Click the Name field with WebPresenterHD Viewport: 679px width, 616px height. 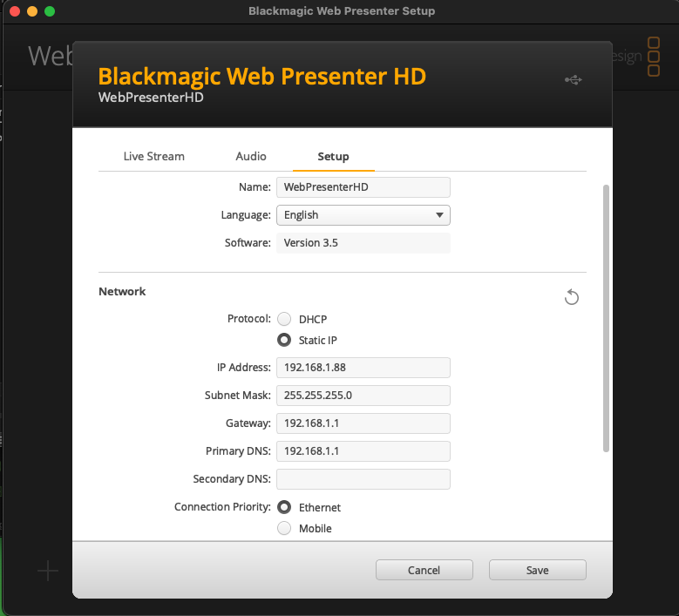point(363,187)
